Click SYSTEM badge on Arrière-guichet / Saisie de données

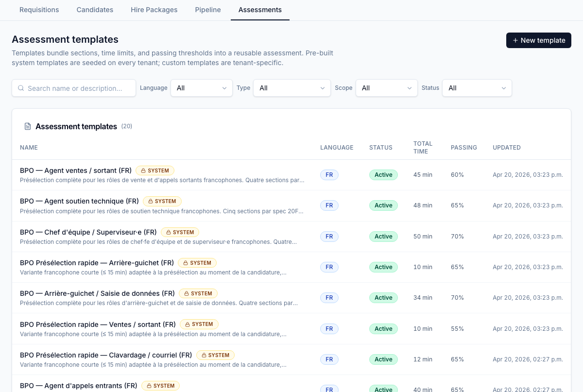[198, 293]
